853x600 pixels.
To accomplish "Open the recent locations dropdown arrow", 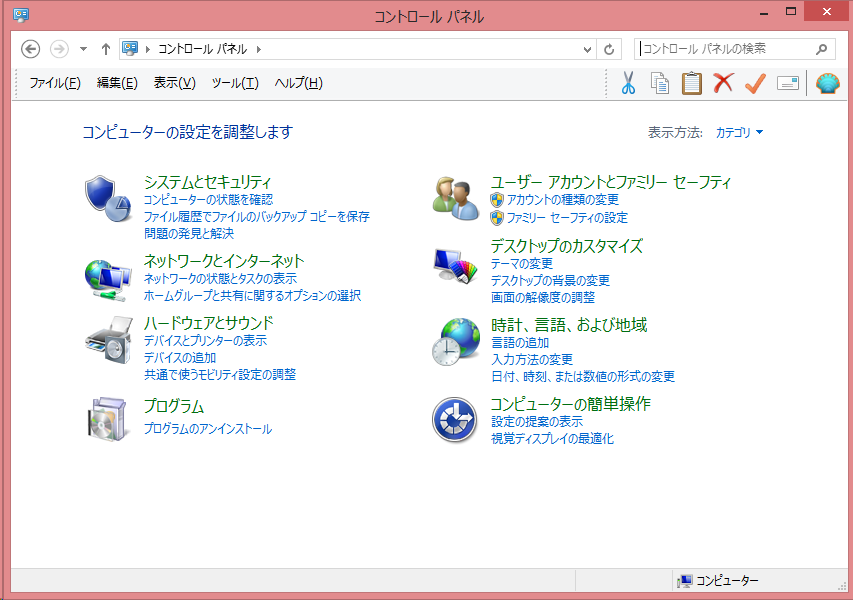I will coord(83,49).
